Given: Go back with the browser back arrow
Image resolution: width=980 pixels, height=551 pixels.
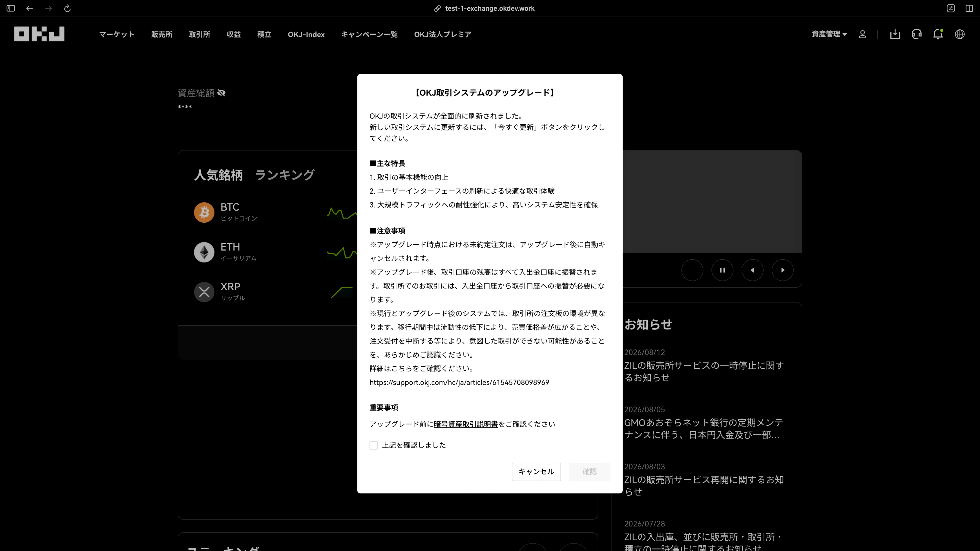Looking at the screenshot, I should pos(29,8).
